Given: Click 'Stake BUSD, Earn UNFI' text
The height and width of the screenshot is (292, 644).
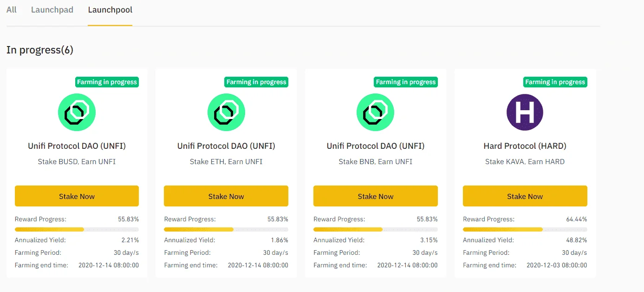Looking at the screenshot, I should click(77, 162).
